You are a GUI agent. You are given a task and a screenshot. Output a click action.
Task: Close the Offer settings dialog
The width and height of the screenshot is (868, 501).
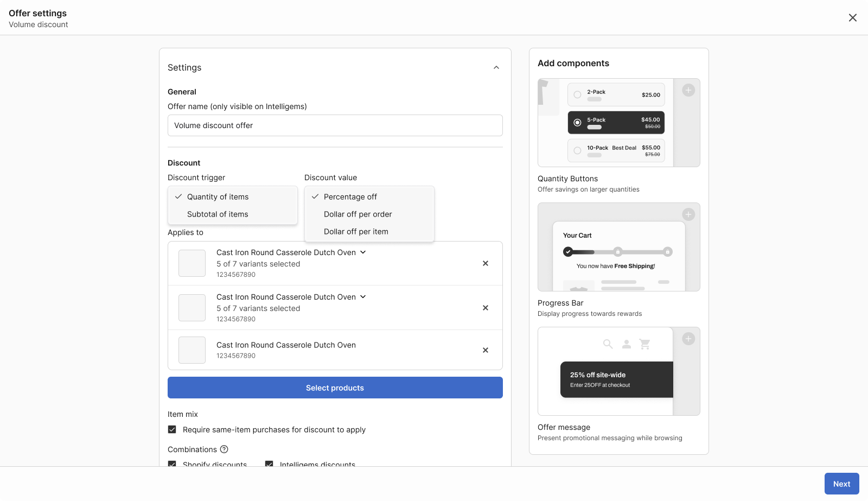coord(853,18)
